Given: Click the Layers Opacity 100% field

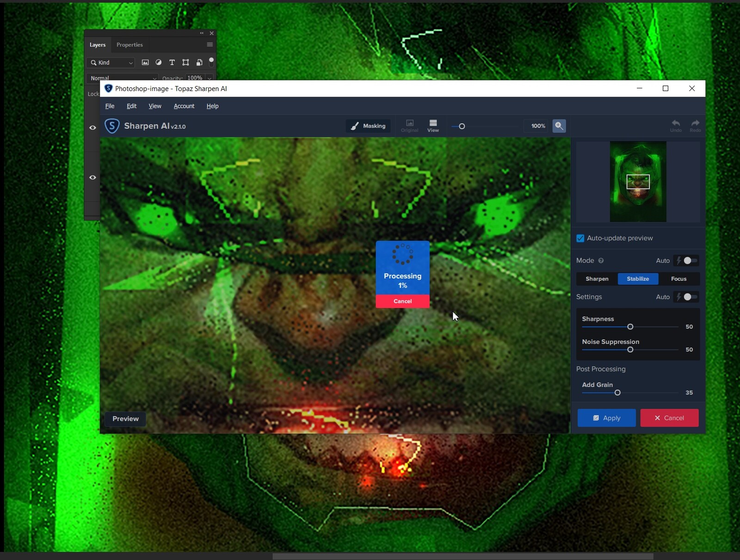Looking at the screenshot, I should (x=195, y=78).
